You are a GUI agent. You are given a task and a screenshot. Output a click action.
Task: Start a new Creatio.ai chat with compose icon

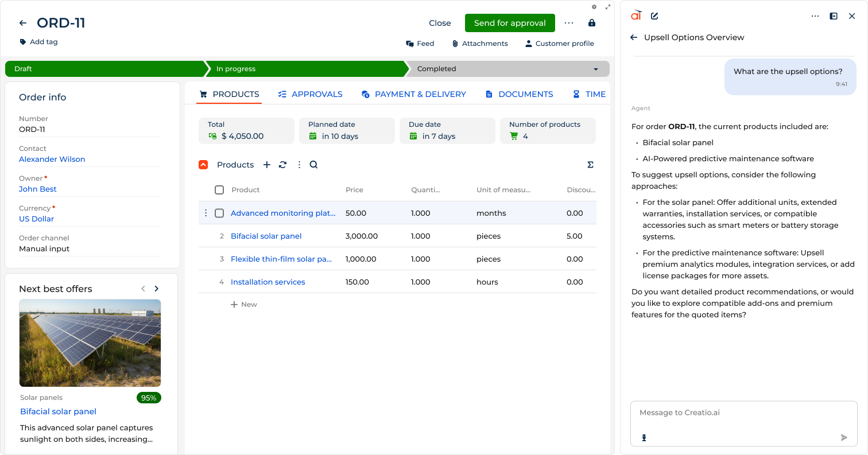[x=654, y=15]
